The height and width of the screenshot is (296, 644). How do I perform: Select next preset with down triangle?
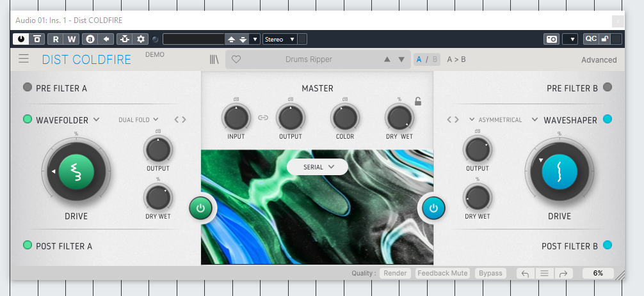click(401, 59)
